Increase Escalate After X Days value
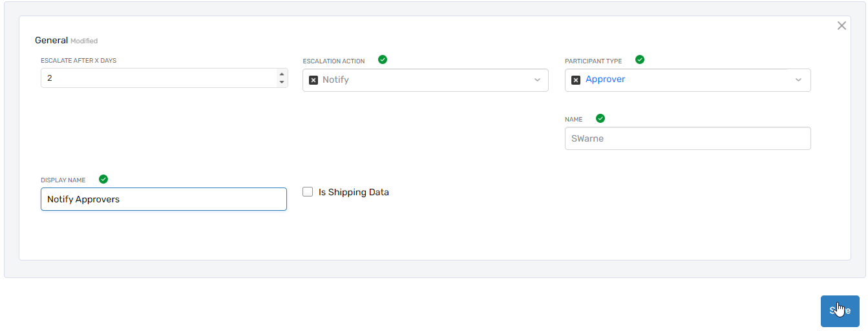The height and width of the screenshot is (331, 868). (x=282, y=74)
